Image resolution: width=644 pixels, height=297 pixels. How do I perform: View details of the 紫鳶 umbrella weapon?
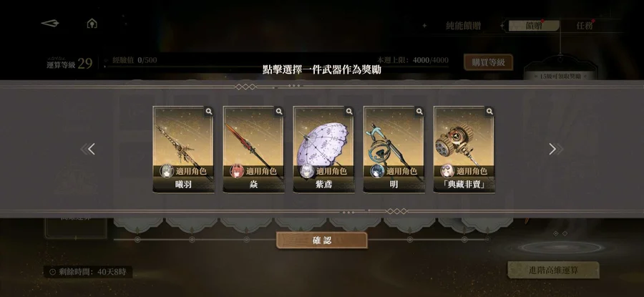click(349, 112)
